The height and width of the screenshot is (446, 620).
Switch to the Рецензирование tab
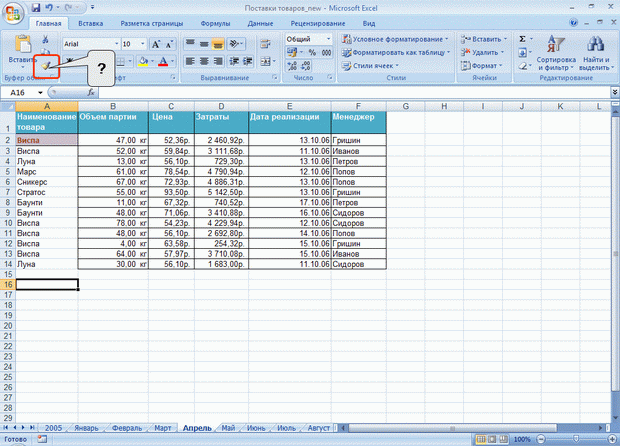[318, 23]
